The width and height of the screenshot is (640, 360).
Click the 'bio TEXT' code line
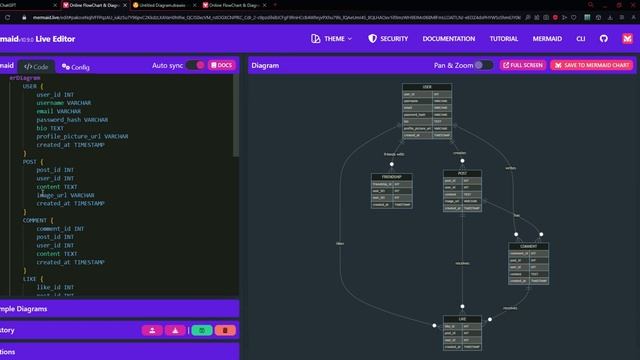click(x=50, y=128)
